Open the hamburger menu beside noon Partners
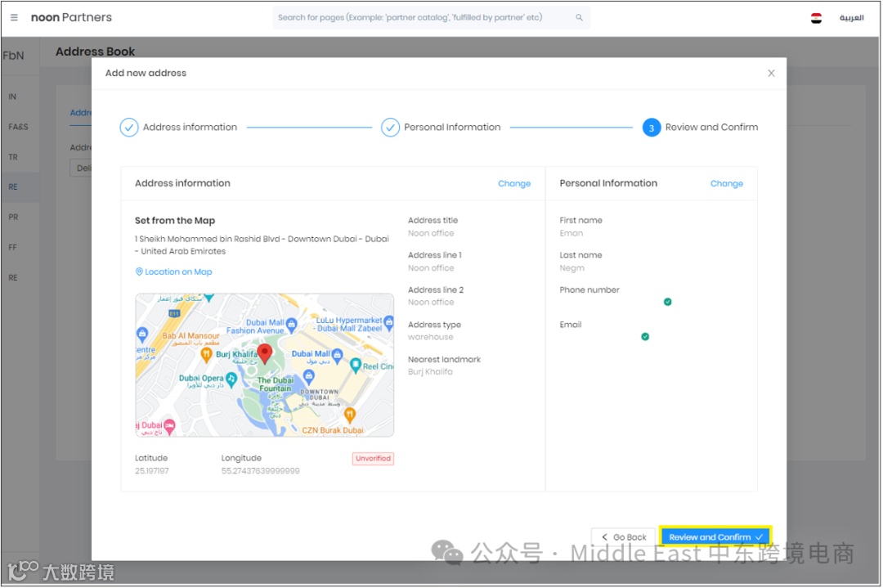 click(14, 17)
